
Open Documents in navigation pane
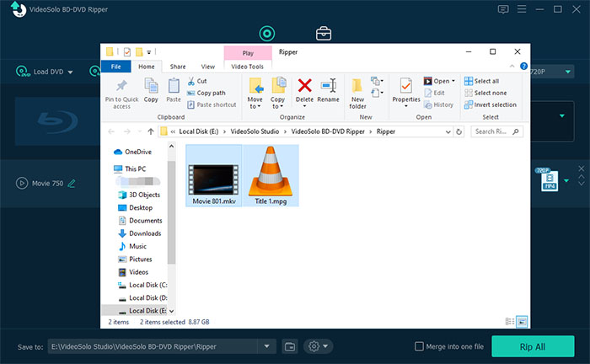(140, 221)
